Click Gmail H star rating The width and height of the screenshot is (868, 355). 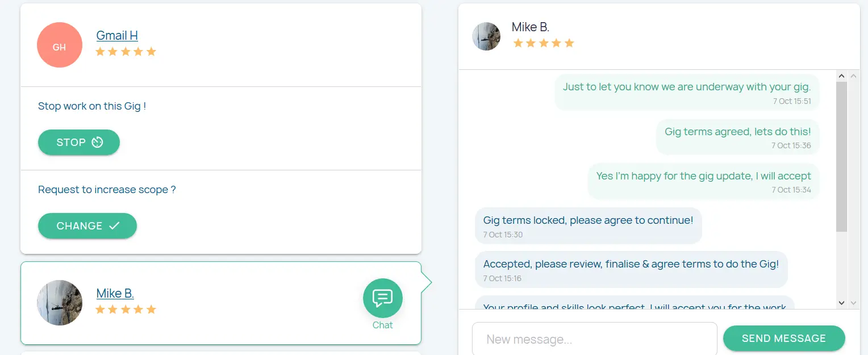click(126, 52)
